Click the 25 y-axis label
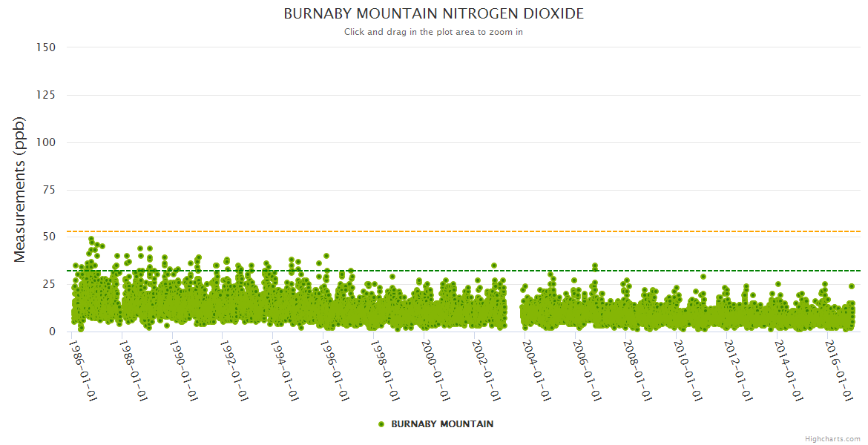 point(49,284)
